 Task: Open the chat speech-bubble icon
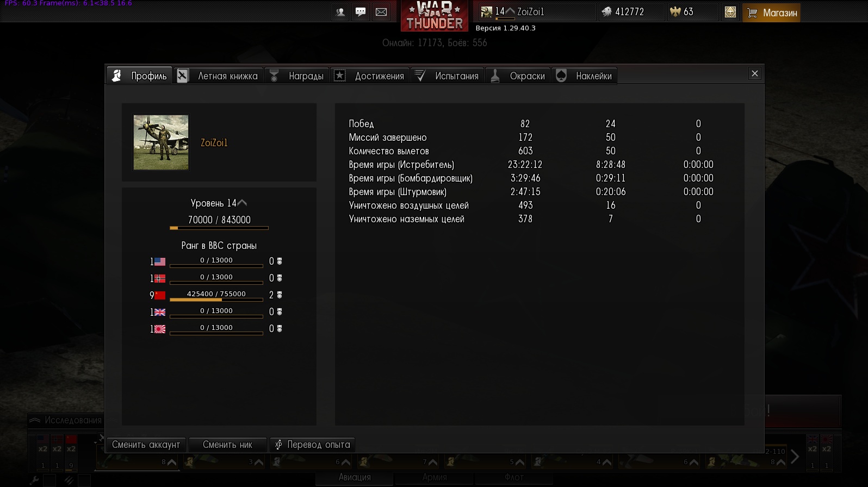coord(361,12)
